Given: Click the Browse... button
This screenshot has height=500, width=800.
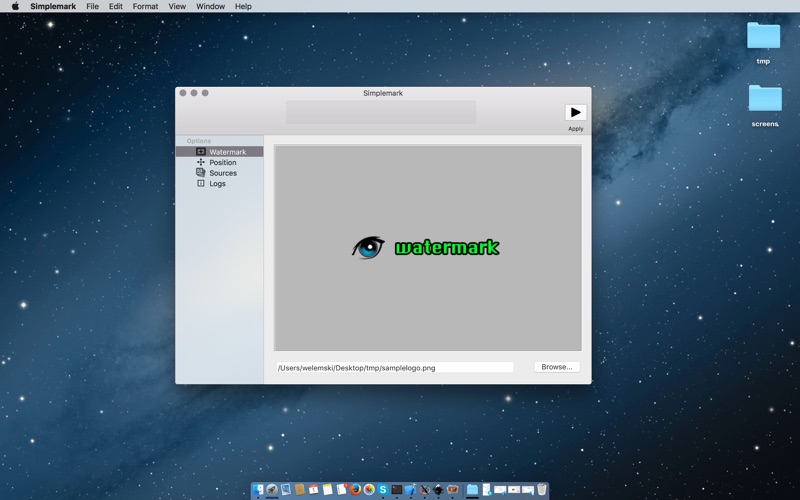Looking at the screenshot, I should [x=556, y=367].
